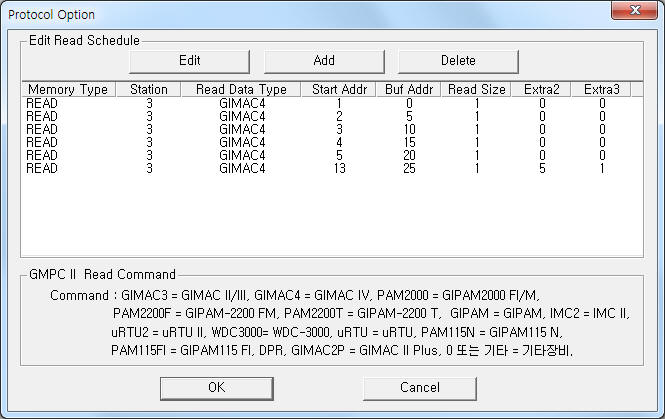The height and width of the screenshot is (419, 665).
Task: Select the row with Buf Addr 20
Action: [332, 156]
